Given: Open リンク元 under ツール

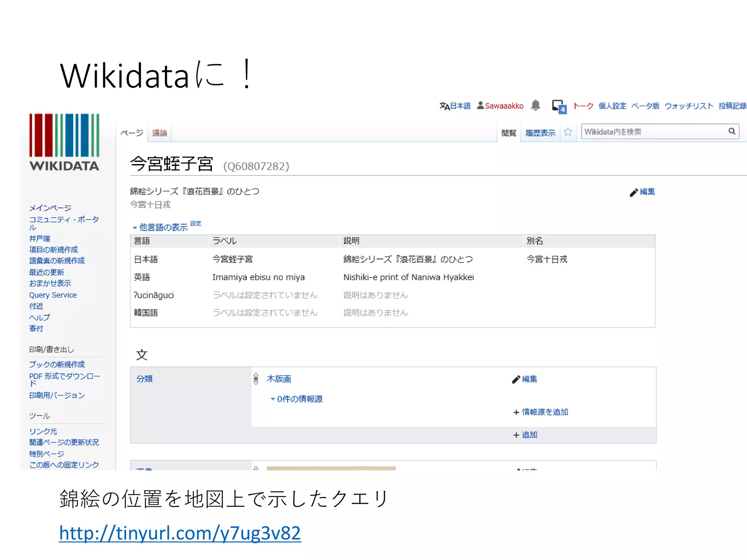Looking at the screenshot, I should pyautogui.click(x=43, y=431).
